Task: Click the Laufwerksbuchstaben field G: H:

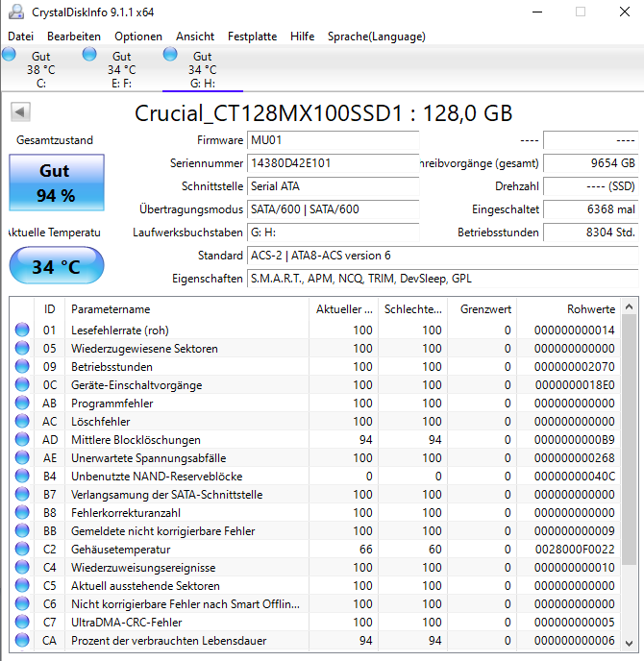Action: point(334,233)
